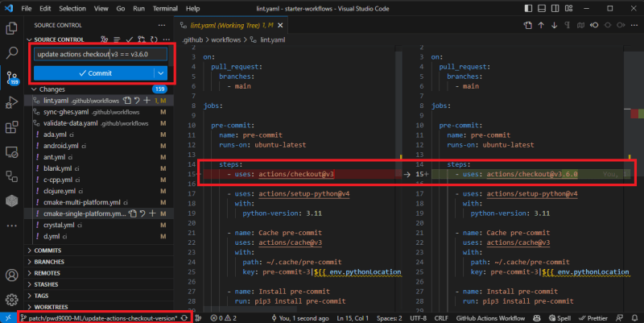644x323 pixels.
Task: Go to next change down arrow
Action: [x=554, y=26]
